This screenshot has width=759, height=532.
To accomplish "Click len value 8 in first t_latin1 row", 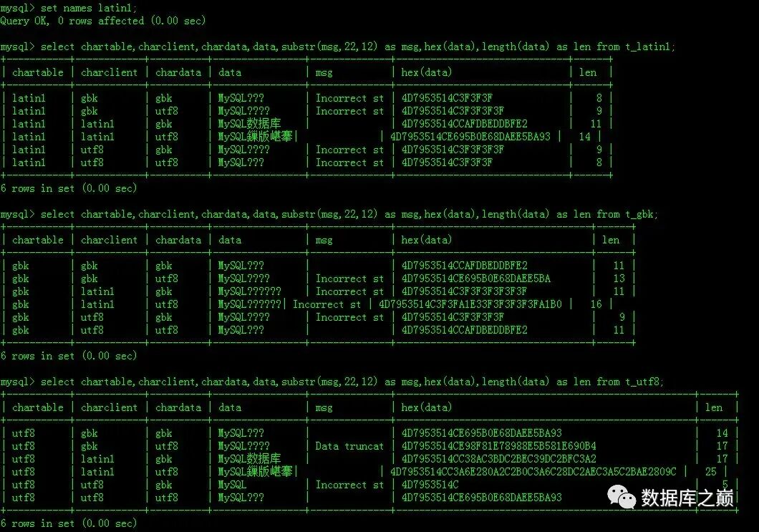I will [x=599, y=98].
